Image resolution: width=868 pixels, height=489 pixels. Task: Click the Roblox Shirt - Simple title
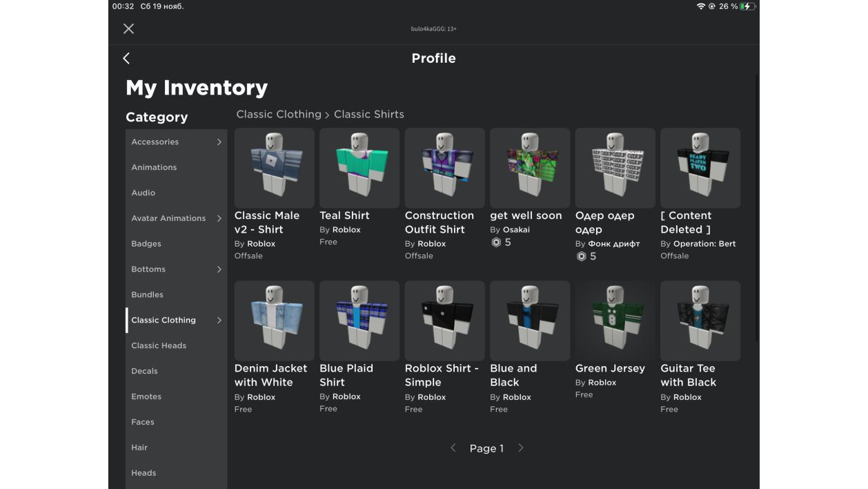[442, 375]
